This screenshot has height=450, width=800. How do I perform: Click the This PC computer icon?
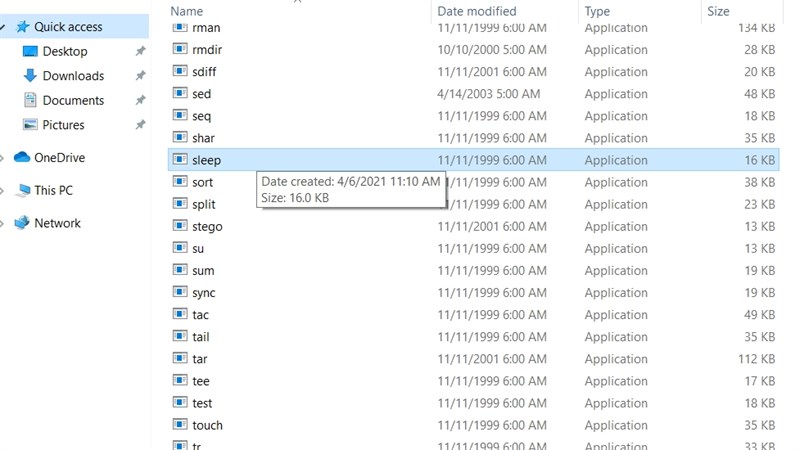coord(22,190)
